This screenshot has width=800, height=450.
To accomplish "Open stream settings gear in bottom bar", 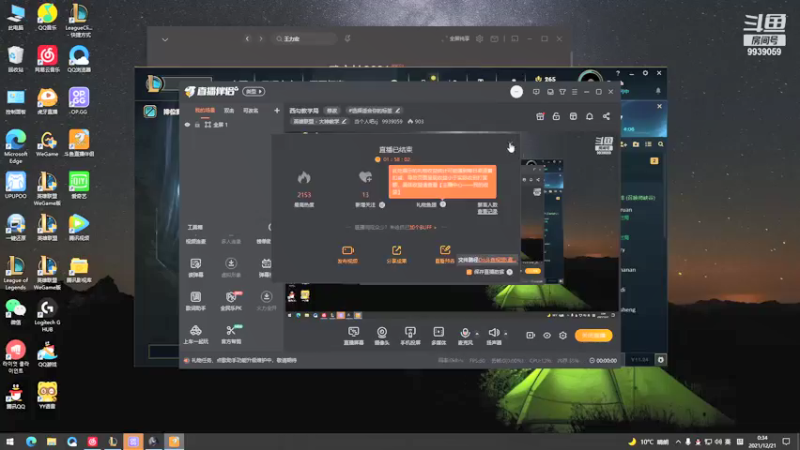I will pos(563,335).
